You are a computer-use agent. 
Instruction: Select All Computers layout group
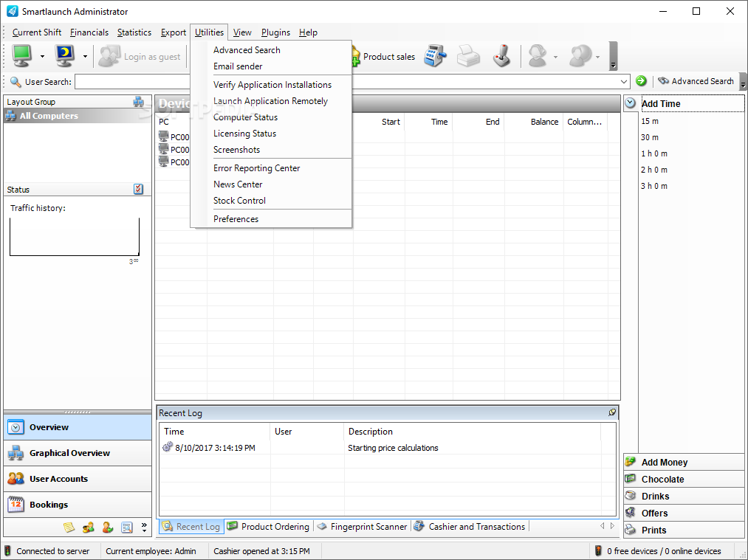[x=78, y=116]
